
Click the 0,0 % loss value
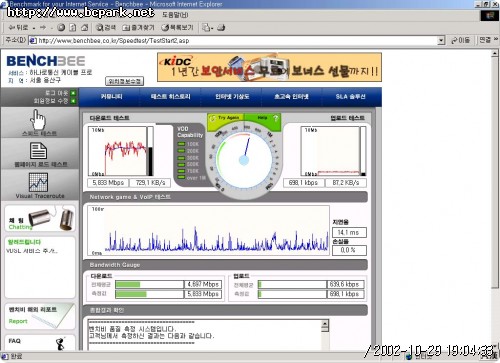(349, 250)
